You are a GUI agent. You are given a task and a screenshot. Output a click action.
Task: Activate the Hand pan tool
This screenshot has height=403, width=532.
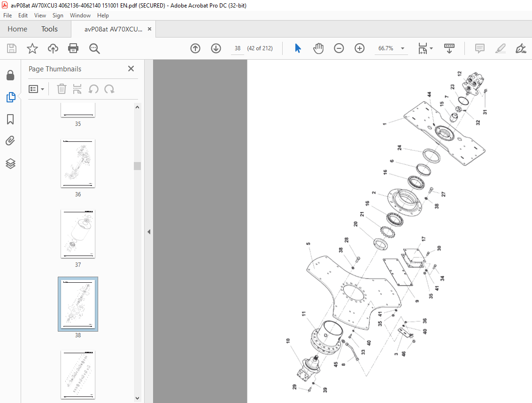pyautogui.click(x=318, y=48)
